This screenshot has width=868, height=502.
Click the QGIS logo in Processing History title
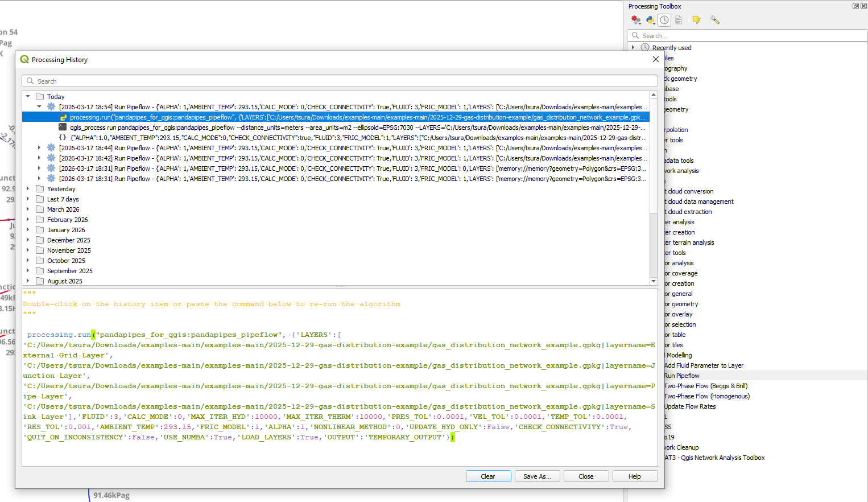(24, 59)
